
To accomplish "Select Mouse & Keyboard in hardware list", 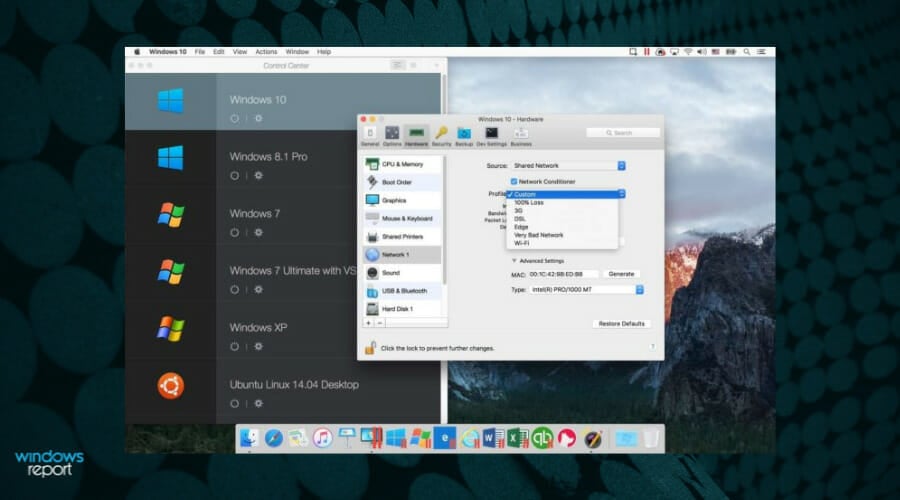I will [402, 218].
